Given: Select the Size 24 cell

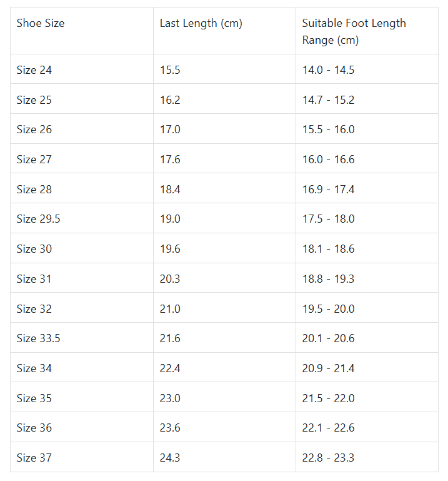Looking at the screenshot, I should pos(34,70).
